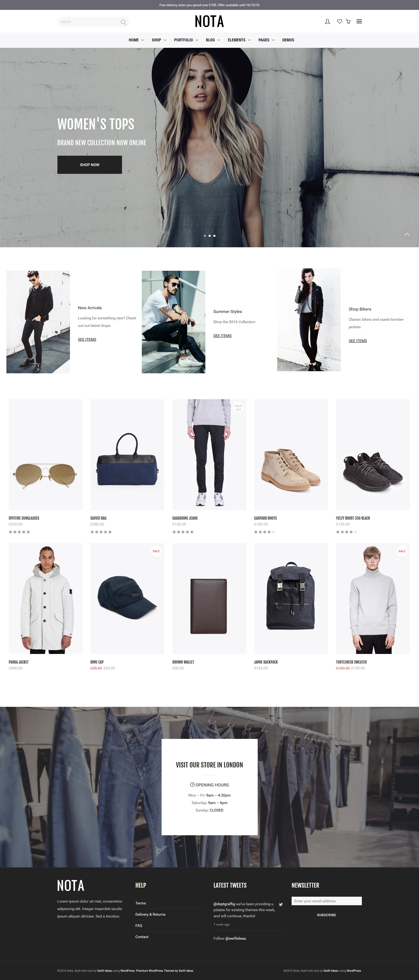Screen dimensions: 419x980
Task: Select the second hero slider dot
Action: [x=209, y=236]
